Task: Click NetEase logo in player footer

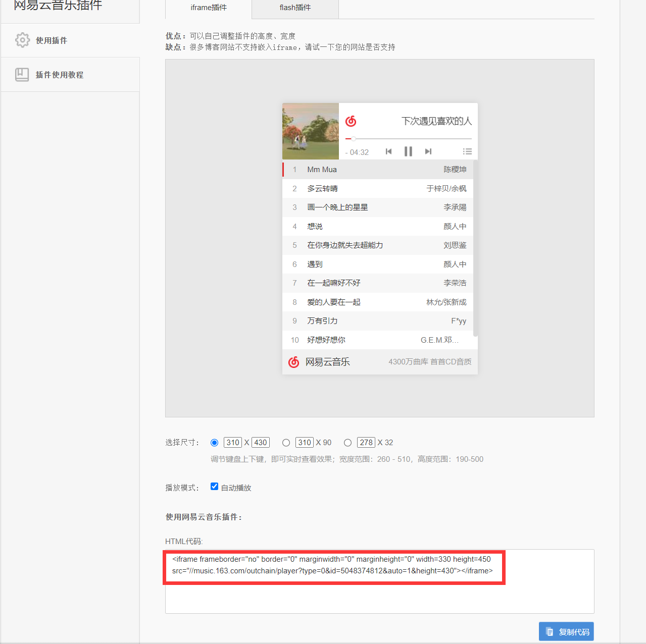Action: click(x=293, y=362)
